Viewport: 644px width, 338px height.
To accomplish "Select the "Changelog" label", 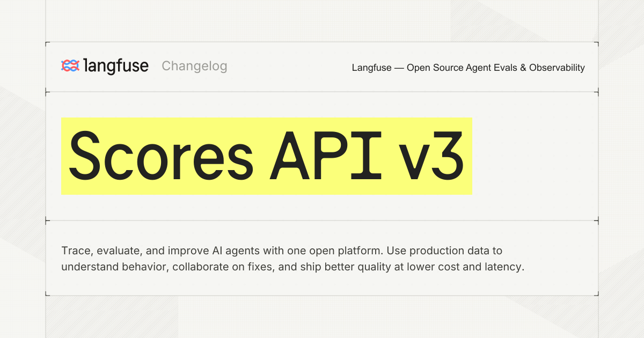I will tap(194, 66).
